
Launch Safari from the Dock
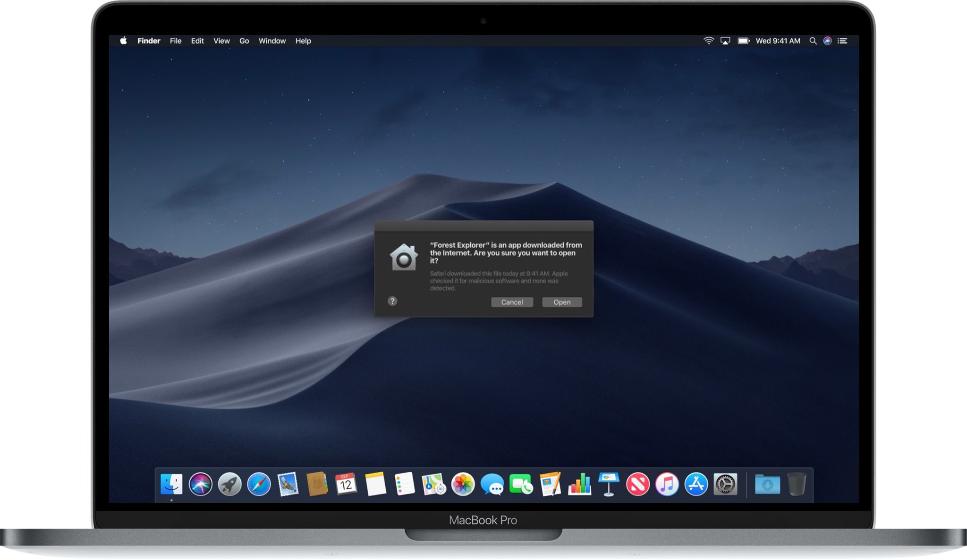pos(259,485)
